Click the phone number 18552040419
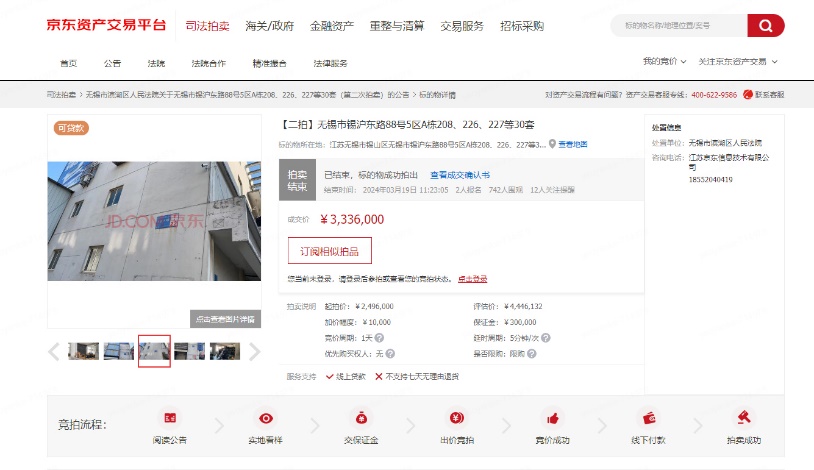Image resolution: width=814 pixels, height=470 pixels. coord(710,180)
